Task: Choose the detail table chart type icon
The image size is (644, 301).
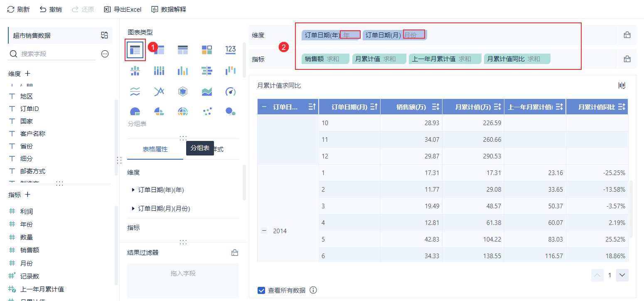Action: (182, 50)
